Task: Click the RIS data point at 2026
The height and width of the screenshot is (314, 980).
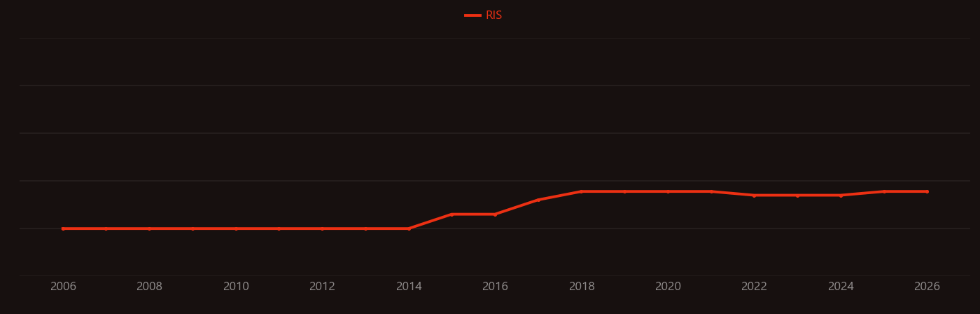Action: click(x=927, y=191)
